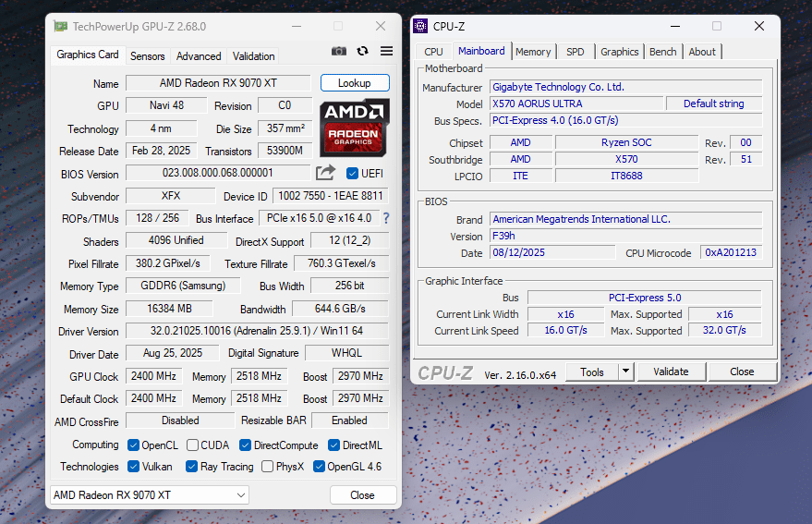Click the Memory Type GDDR6 (Samsung) field

click(x=183, y=286)
